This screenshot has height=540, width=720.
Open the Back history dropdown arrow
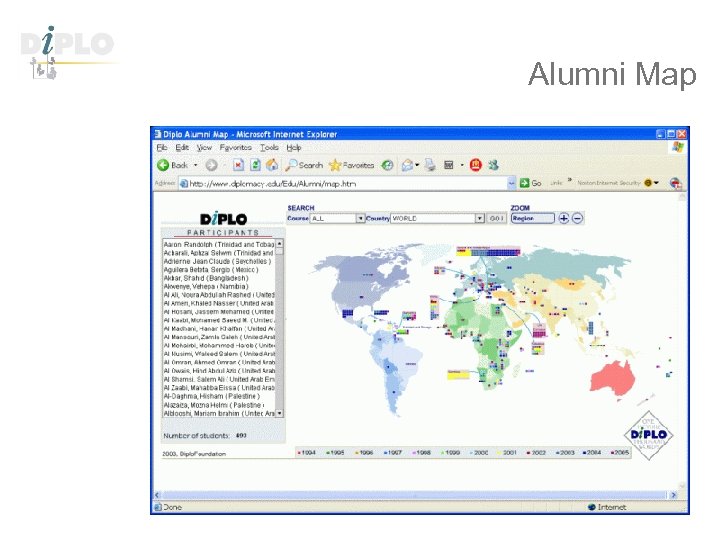click(x=196, y=165)
